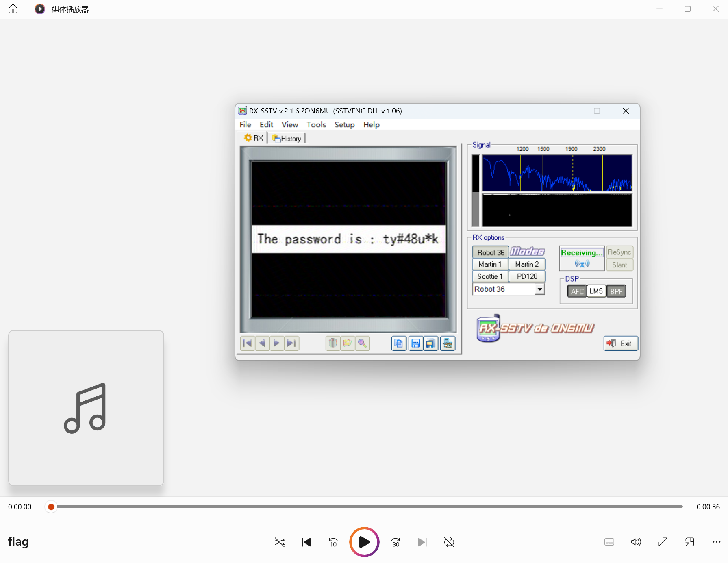Click the flag track title
728x563 pixels.
(18, 541)
